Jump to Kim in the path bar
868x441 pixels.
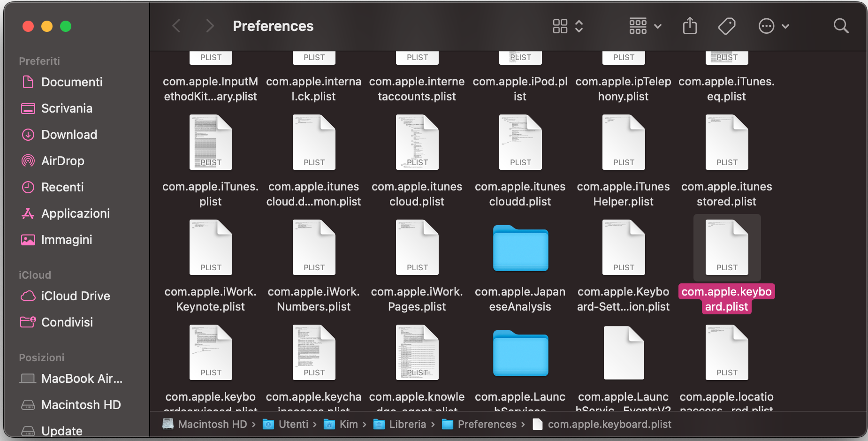point(341,424)
